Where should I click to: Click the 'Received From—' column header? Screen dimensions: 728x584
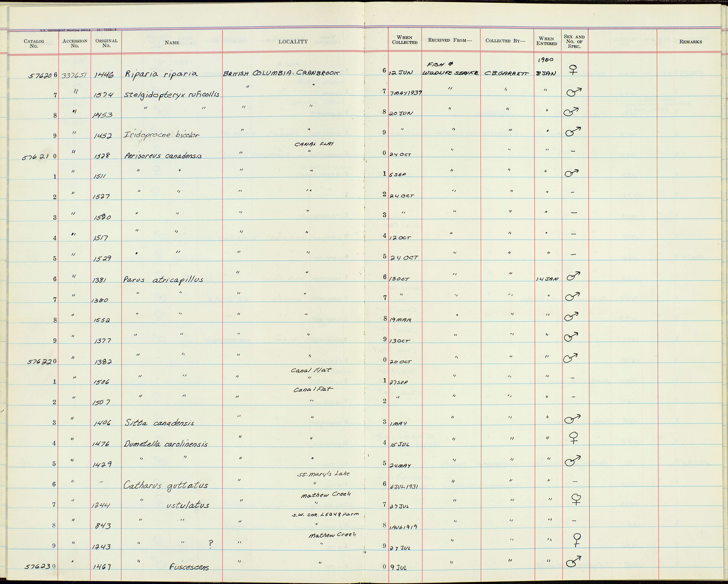click(450, 40)
